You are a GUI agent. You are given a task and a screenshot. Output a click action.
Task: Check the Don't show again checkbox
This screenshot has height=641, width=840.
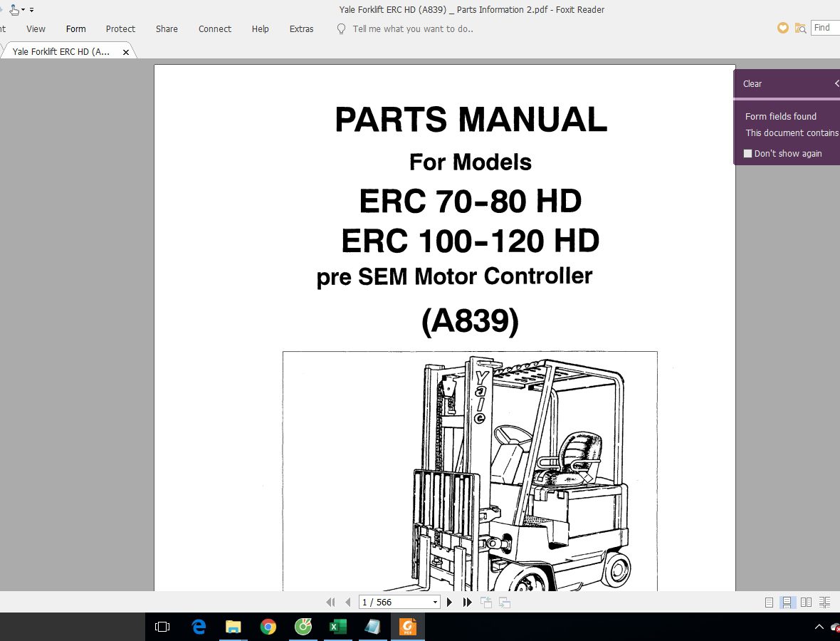(748, 153)
